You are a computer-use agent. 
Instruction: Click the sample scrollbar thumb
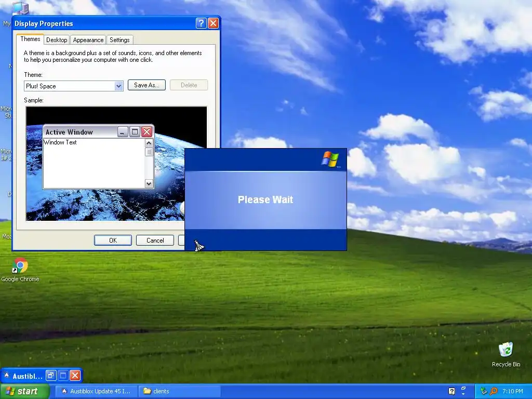click(149, 152)
